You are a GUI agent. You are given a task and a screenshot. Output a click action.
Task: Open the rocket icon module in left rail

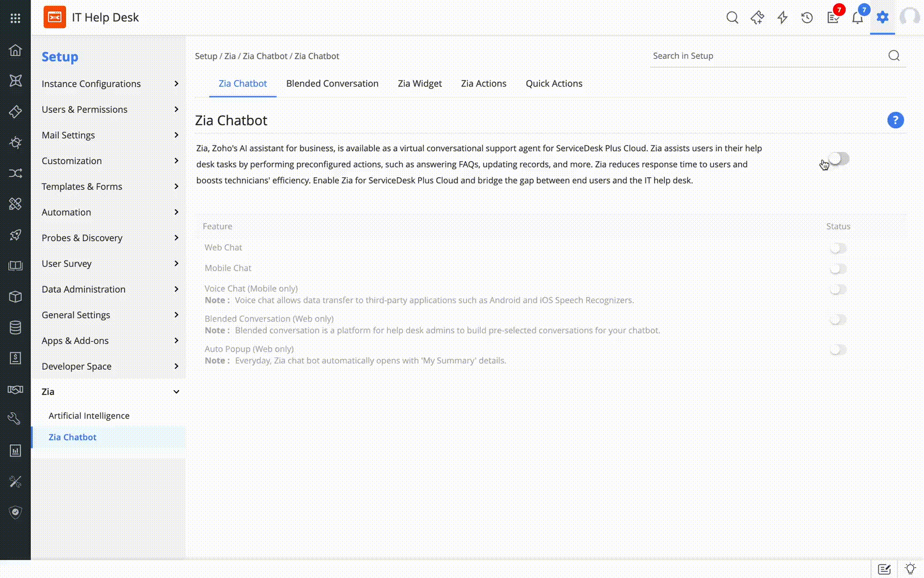[16, 235]
